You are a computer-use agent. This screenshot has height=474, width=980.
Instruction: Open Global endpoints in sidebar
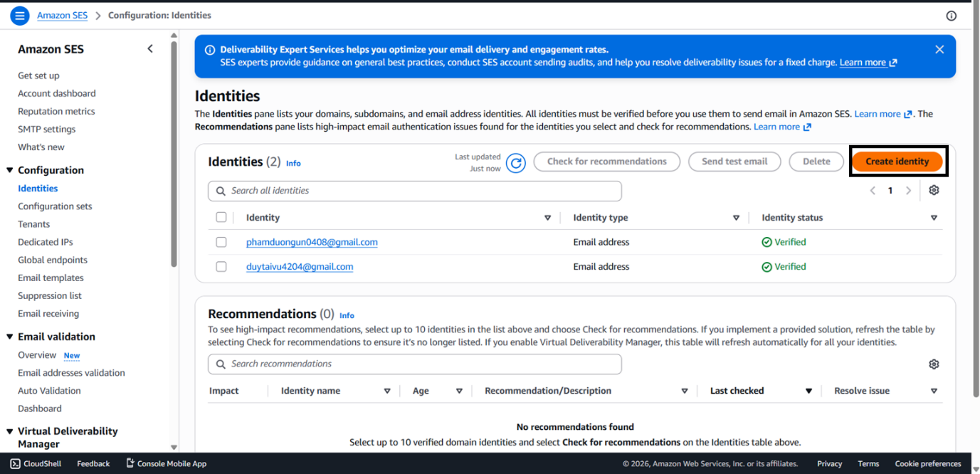coord(53,260)
